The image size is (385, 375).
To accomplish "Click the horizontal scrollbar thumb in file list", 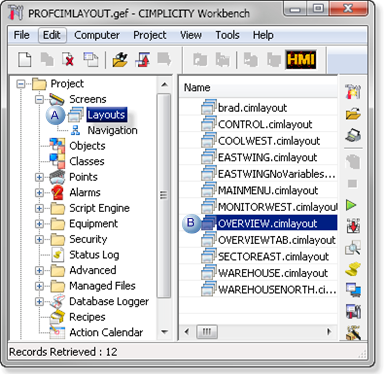I will [x=207, y=331].
